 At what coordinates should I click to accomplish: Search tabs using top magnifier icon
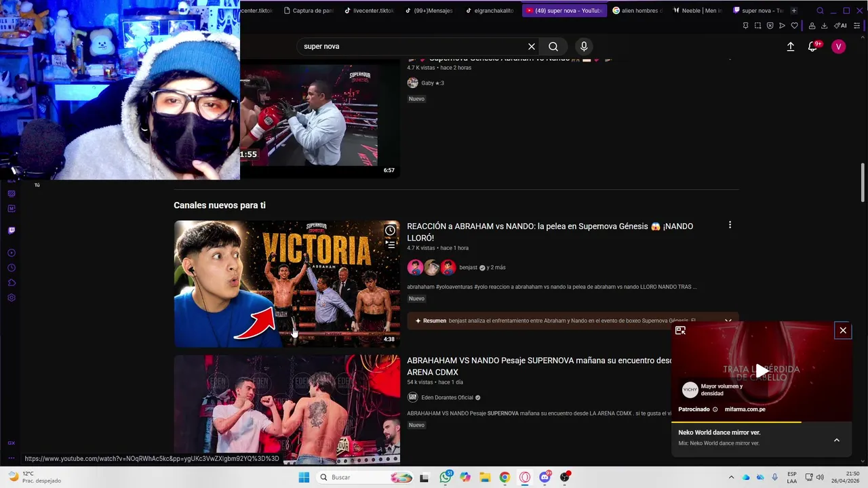tap(820, 10)
